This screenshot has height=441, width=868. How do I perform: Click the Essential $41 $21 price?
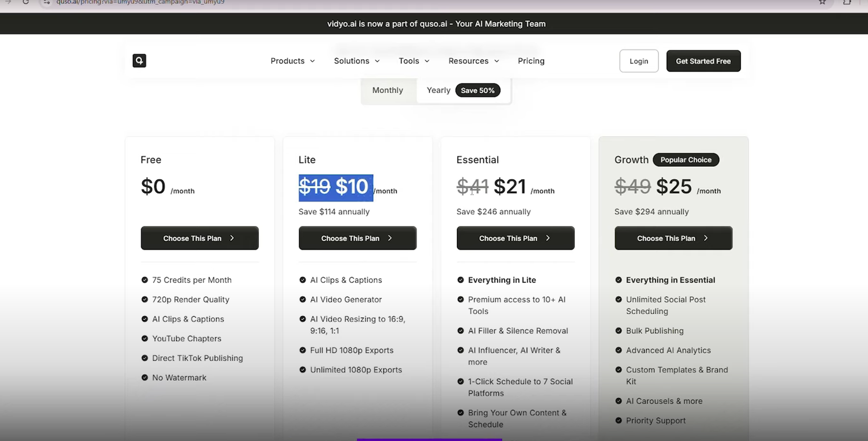(x=492, y=187)
